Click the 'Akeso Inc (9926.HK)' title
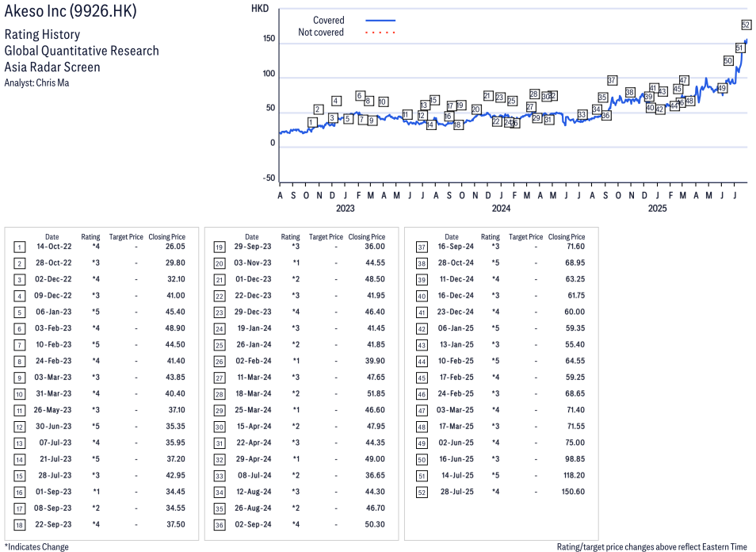 pos(71,10)
